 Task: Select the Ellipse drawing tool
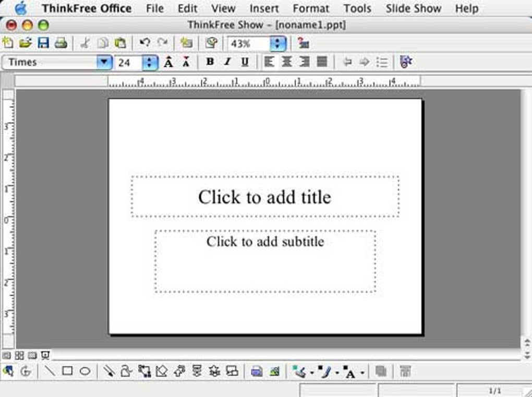point(85,371)
